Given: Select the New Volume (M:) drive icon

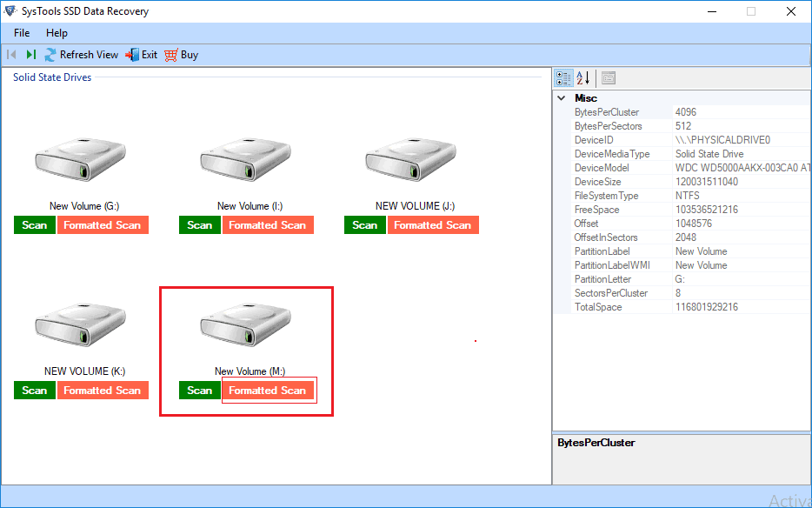Looking at the screenshot, I should click(x=245, y=324).
